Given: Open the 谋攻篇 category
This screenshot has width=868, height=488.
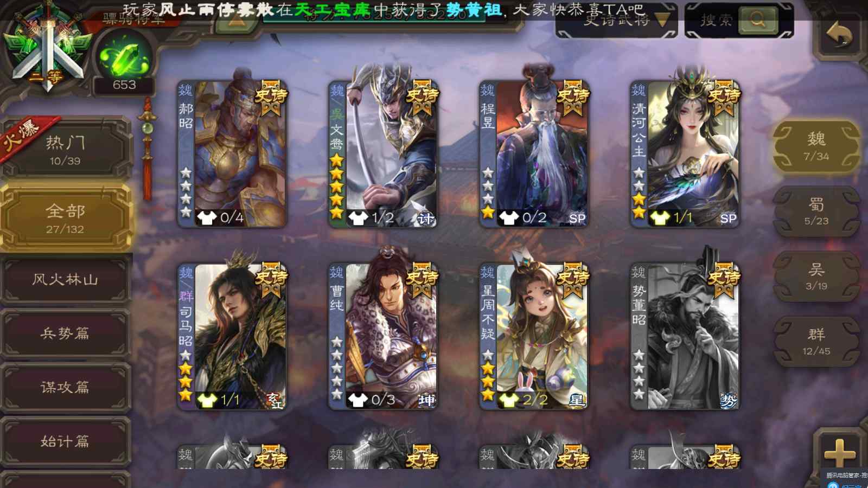Looking at the screenshot, I should (x=66, y=387).
